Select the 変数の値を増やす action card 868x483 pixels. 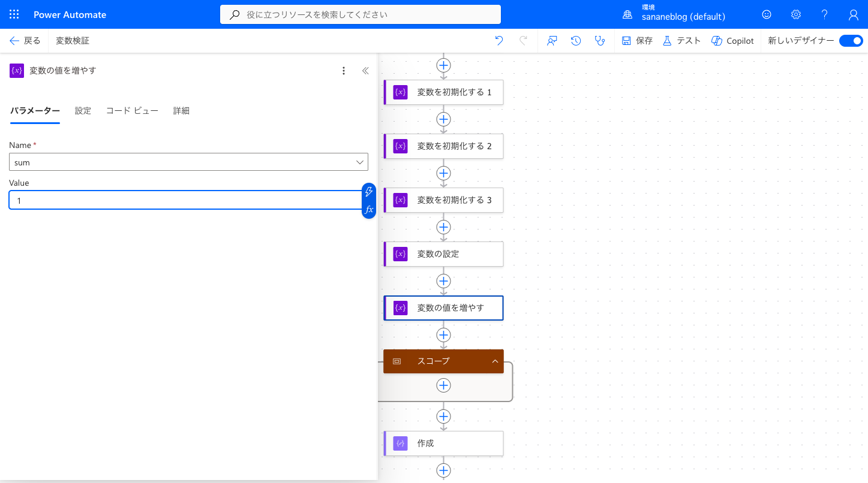tap(443, 308)
